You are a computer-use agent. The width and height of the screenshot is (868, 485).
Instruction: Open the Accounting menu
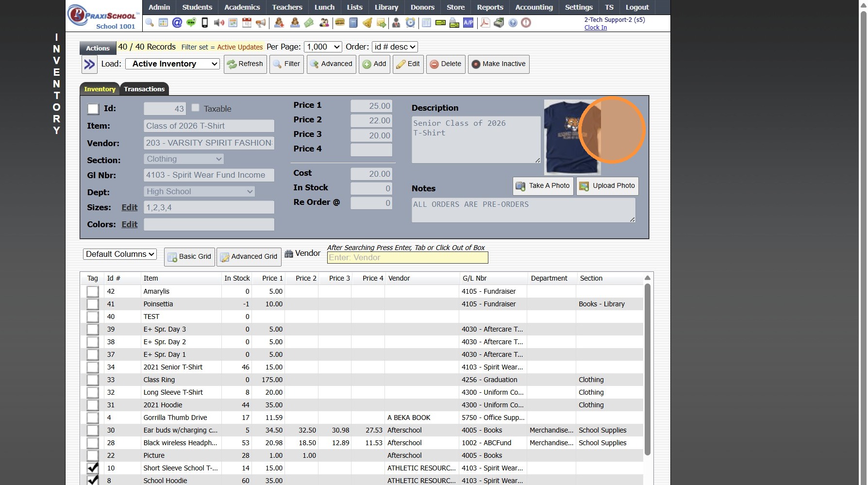click(x=534, y=7)
